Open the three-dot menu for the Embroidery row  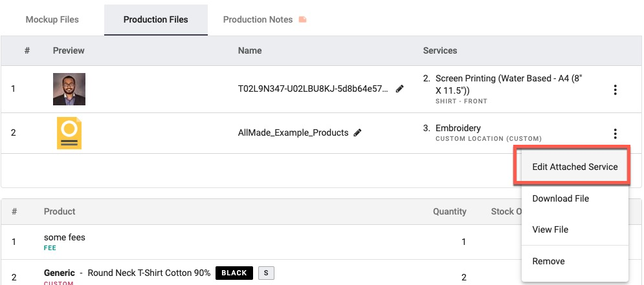(615, 133)
